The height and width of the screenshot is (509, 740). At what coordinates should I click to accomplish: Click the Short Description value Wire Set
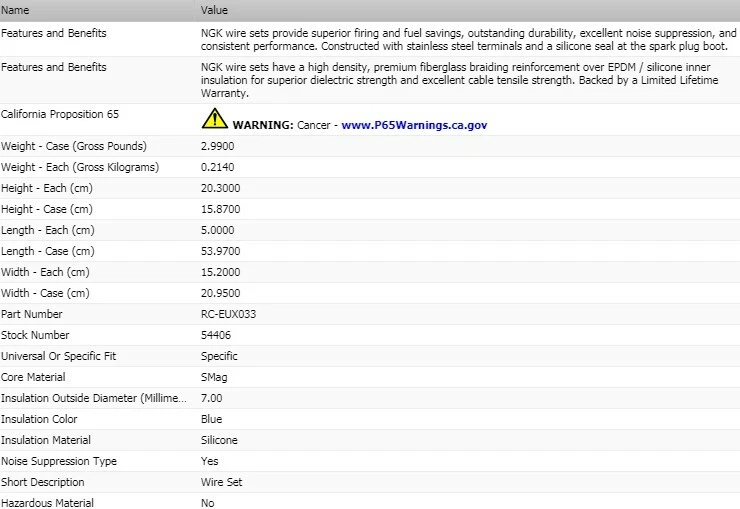[221, 482]
